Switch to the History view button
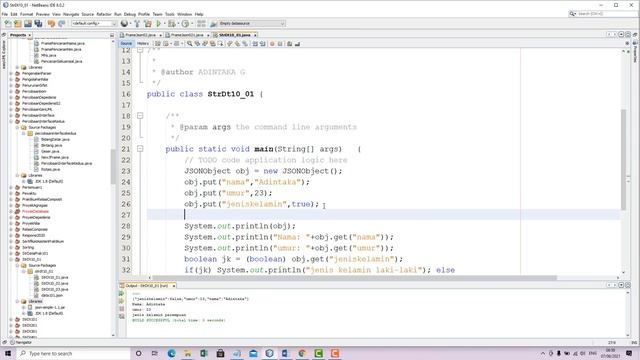 [142, 44]
